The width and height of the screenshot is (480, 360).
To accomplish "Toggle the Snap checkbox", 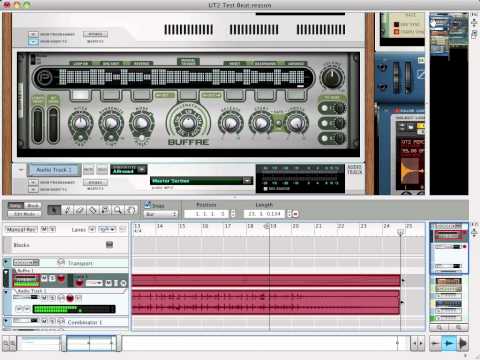I will pyautogui.click(x=147, y=205).
